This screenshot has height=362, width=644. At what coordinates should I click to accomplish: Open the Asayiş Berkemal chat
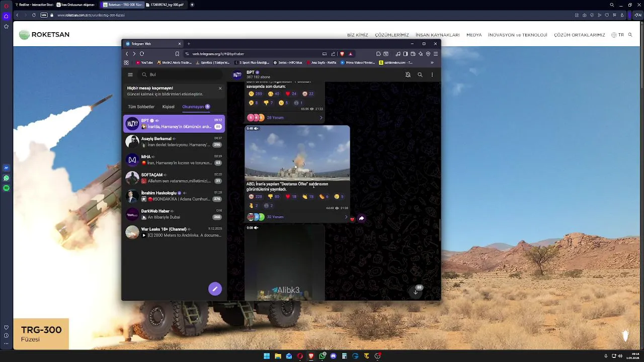pos(174,141)
